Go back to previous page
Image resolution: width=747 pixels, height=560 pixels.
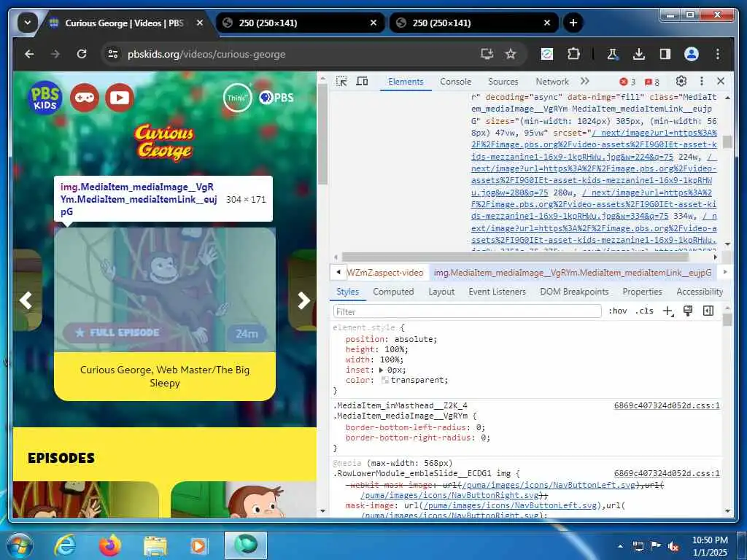click(29, 54)
